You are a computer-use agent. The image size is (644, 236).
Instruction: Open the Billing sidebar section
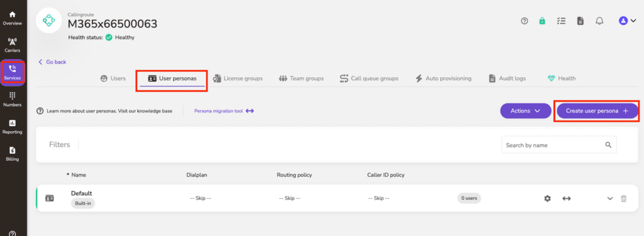coord(13,154)
